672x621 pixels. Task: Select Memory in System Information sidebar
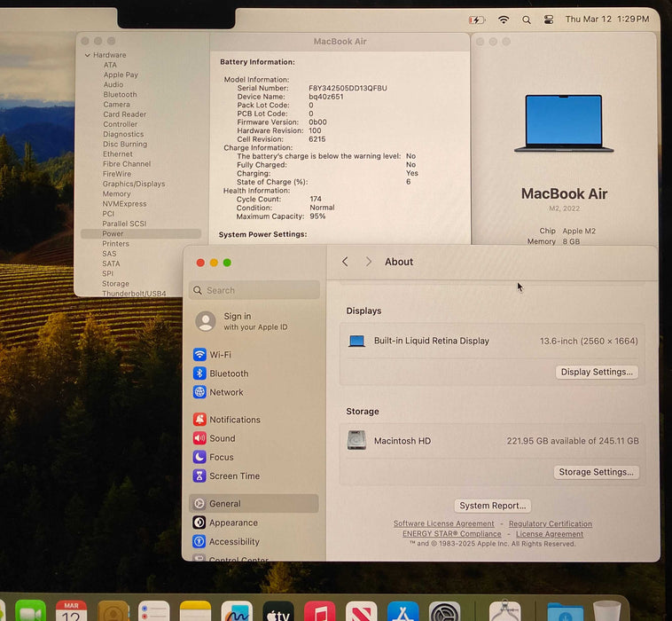[x=116, y=194]
